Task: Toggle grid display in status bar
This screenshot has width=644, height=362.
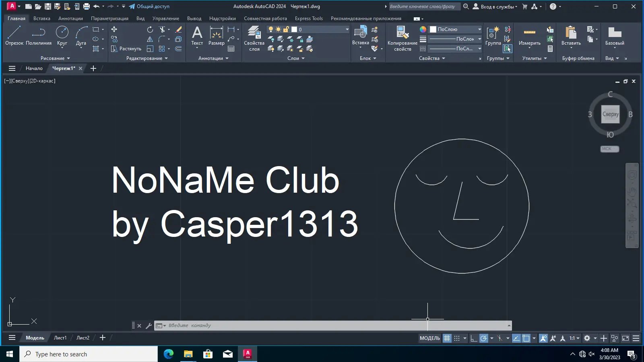Action: [x=447, y=338]
